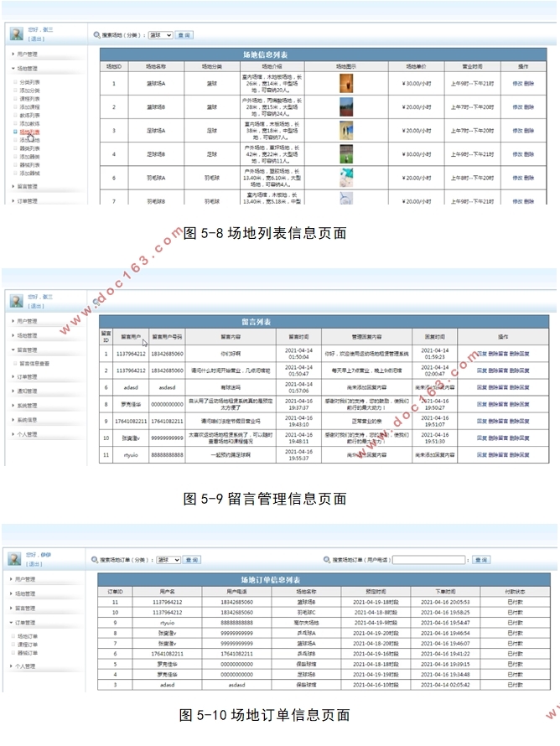The image size is (560, 746).
Task: Expand 场地管理 in venue order page sidebar
Action: click(25, 593)
